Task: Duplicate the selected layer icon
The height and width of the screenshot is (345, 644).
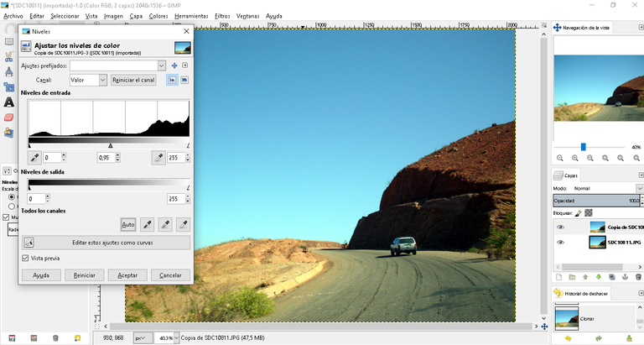Action: [612, 277]
